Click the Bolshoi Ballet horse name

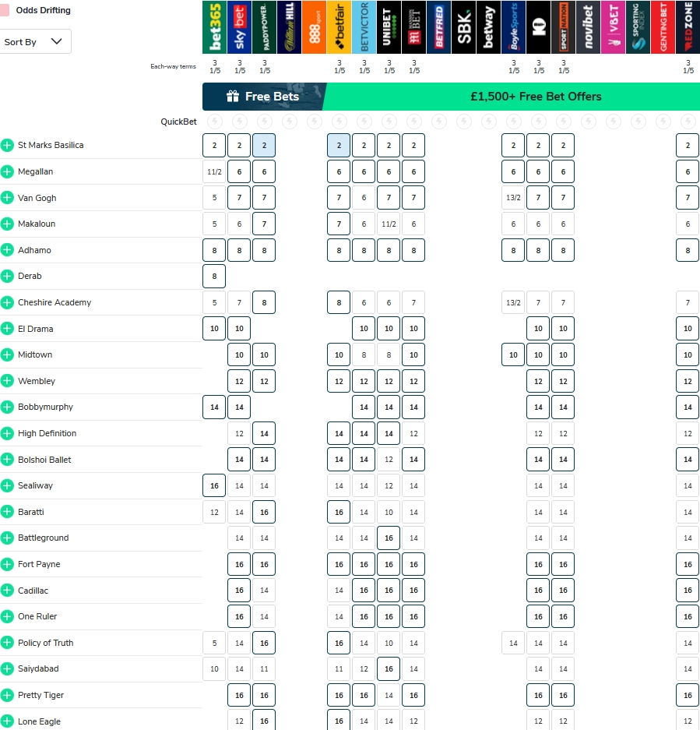click(x=44, y=460)
